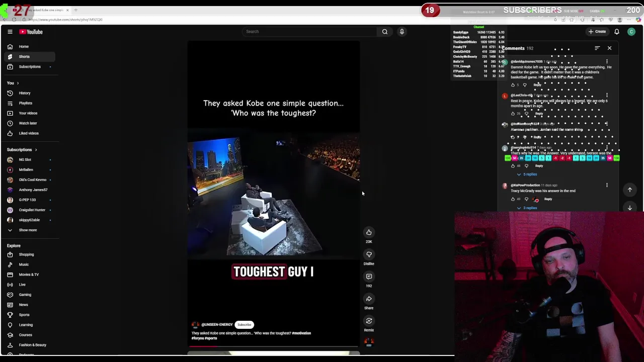Subscribe to @UNSEEN-ENERGY channel
The image size is (644, 362).
pos(244,324)
